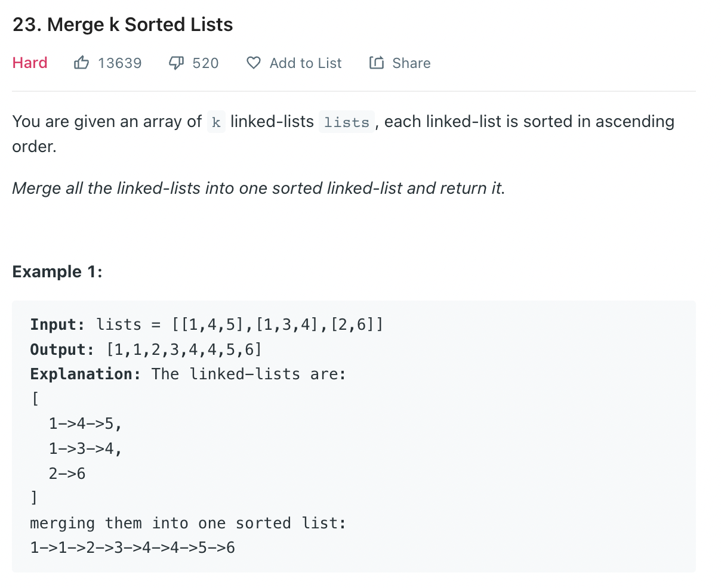Select the Input line in the example block
This screenshot has height=588, width=721.
tap(206, 324)
